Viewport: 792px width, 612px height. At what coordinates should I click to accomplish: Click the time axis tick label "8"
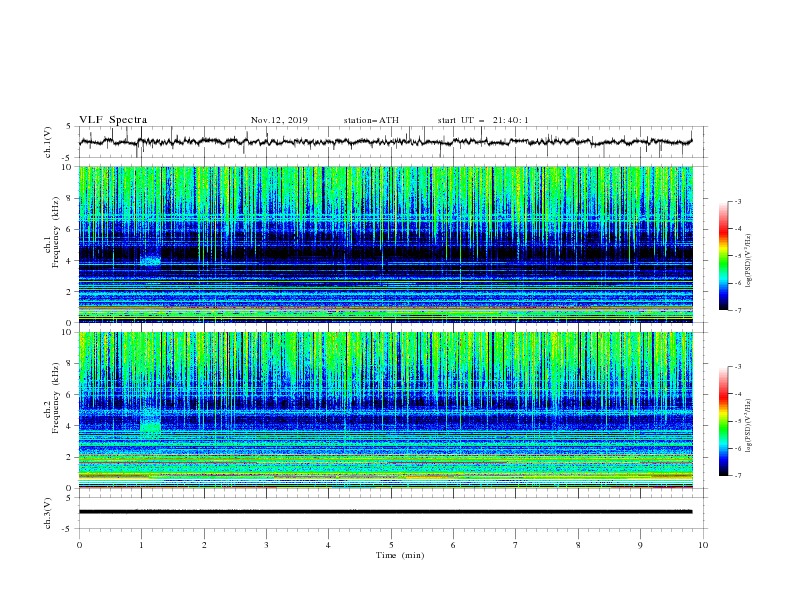pos(578,545)
